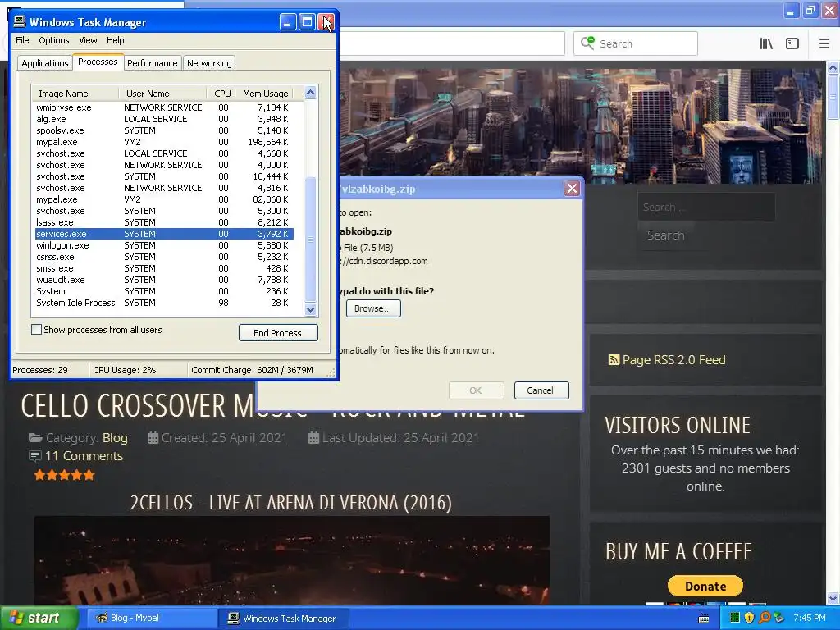The height and width of the screenshot is (630, 840).
Task: Click the orange magnifier tray icon
Action: coord(764,618)
